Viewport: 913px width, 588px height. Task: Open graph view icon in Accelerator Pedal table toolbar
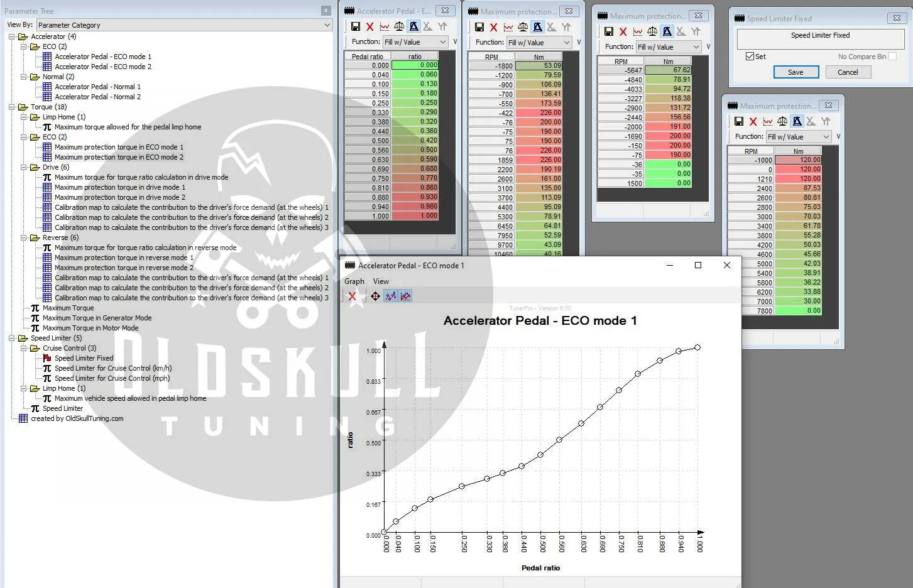pos(384,26)
